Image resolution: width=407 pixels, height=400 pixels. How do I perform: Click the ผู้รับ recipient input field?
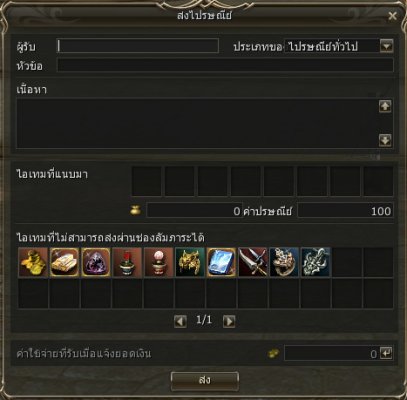point(138,46)
